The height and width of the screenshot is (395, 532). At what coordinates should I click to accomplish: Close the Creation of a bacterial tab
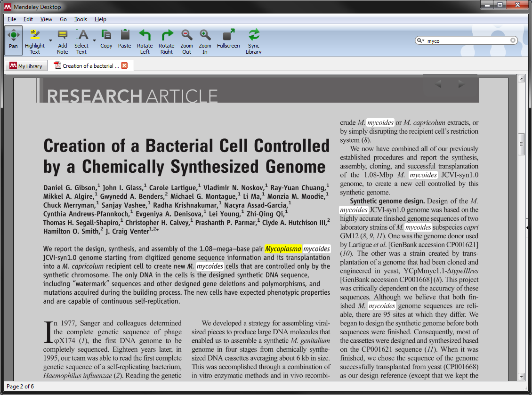coord(124,65)
